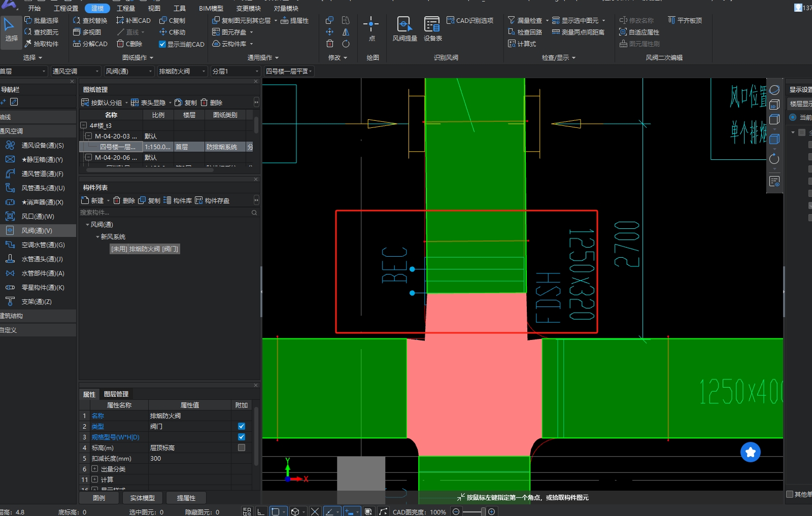The image size is (812, 516).
Task: Click C删除 delete CAD tool
Action: [x=129, y=44]
